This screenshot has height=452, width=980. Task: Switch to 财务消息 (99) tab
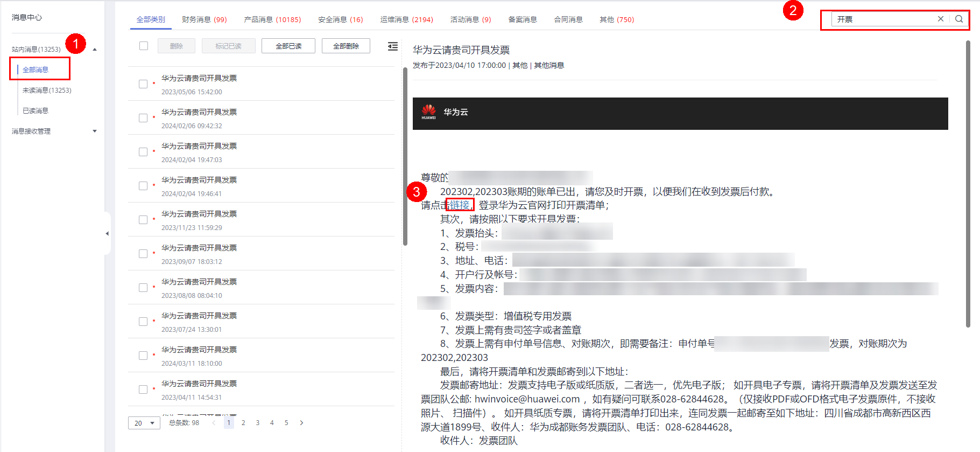click(205, 19)
